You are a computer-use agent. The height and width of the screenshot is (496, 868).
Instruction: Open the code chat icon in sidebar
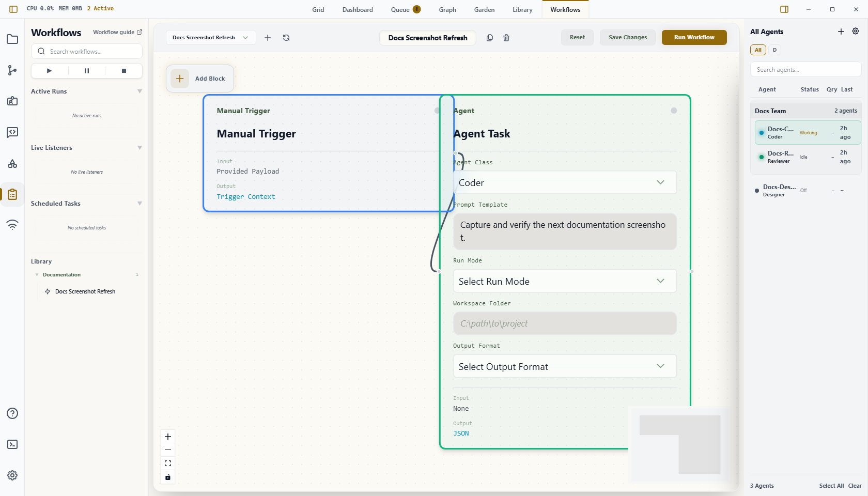[12, 132]
